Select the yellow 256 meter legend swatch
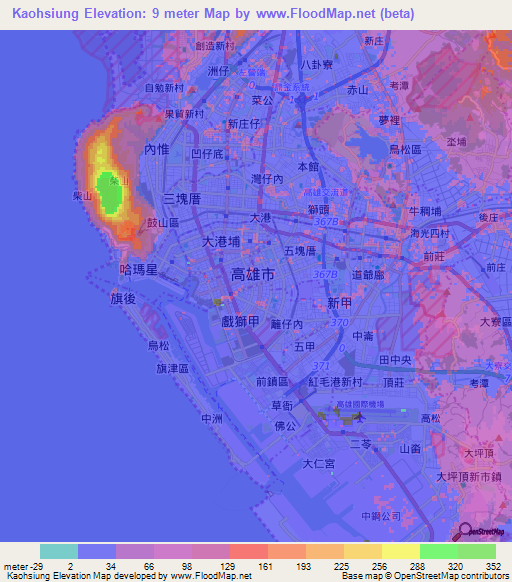The width and height of the screenshot is (512, 582). [x=401, y=551]
